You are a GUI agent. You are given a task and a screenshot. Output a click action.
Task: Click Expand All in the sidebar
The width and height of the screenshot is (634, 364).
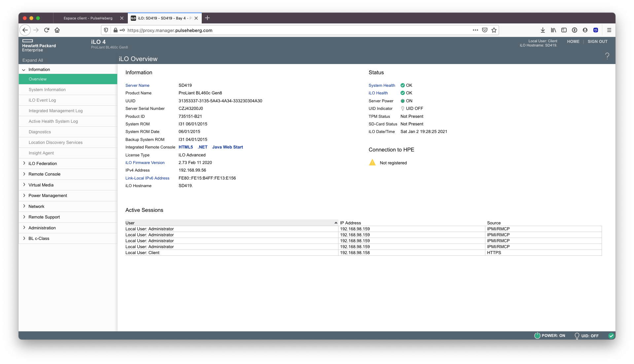click(33, 60)
